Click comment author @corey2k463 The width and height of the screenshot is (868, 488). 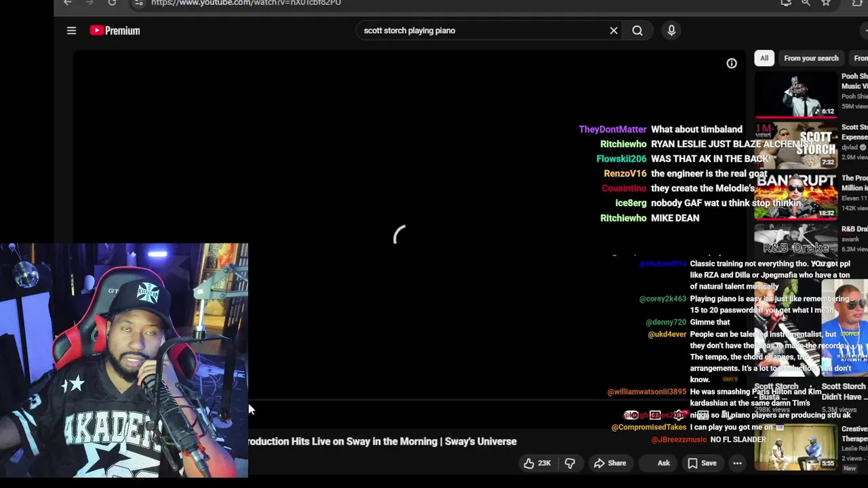pyautogui.click(x=663, y=299)
